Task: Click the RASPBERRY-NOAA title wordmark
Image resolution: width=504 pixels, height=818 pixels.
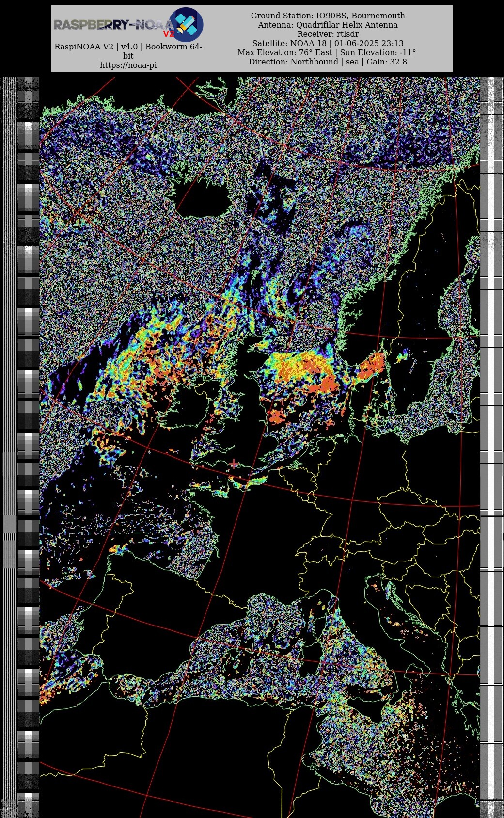Action: 114,25
